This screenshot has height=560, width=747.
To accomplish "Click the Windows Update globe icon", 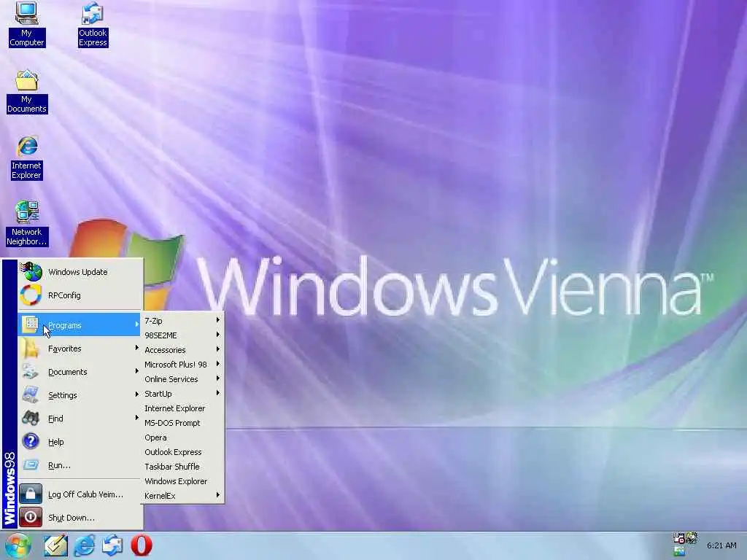I will [31, 271].
